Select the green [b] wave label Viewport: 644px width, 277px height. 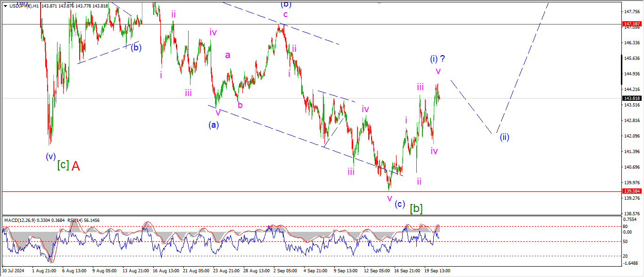[x=415, y=208]
